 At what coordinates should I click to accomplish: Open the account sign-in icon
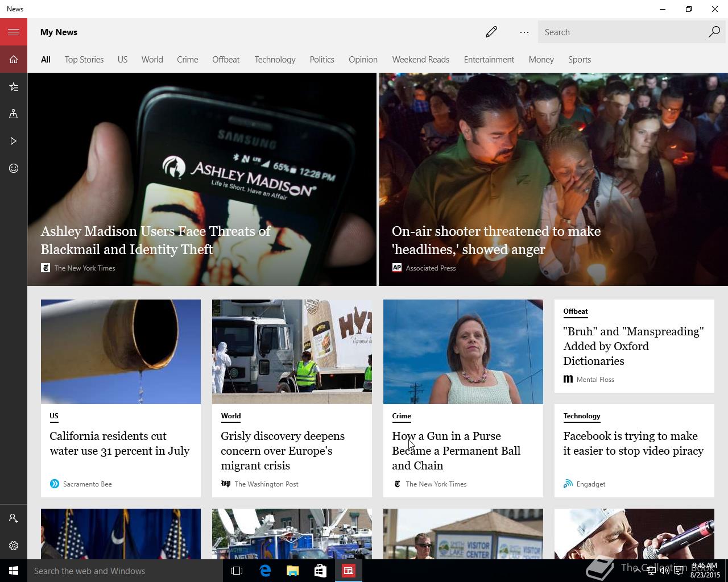click(x=14, y=518)
